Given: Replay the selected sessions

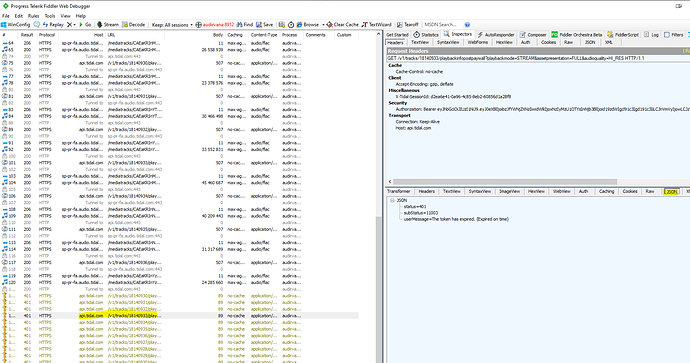Looking at the screenshot, I should [53, 25].
